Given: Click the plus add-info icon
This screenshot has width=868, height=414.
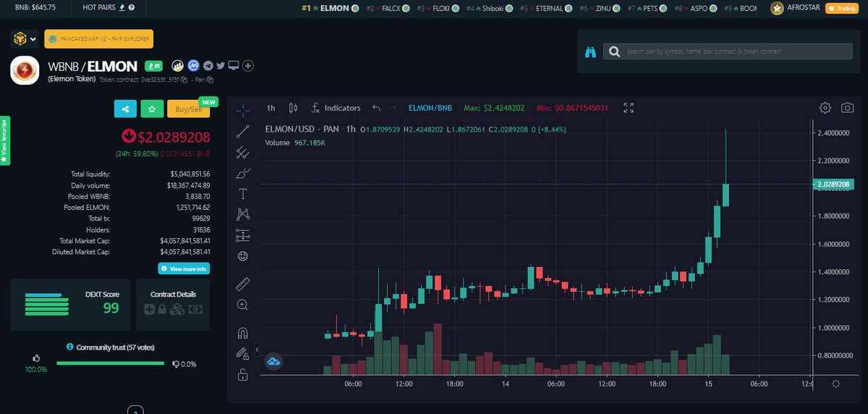Looking at the screenshot, I should pyautogui.click(x=248, y=66).
